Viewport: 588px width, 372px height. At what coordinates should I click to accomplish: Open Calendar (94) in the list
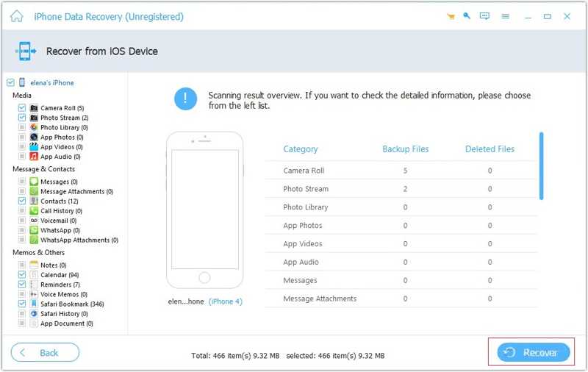(60, 275)
